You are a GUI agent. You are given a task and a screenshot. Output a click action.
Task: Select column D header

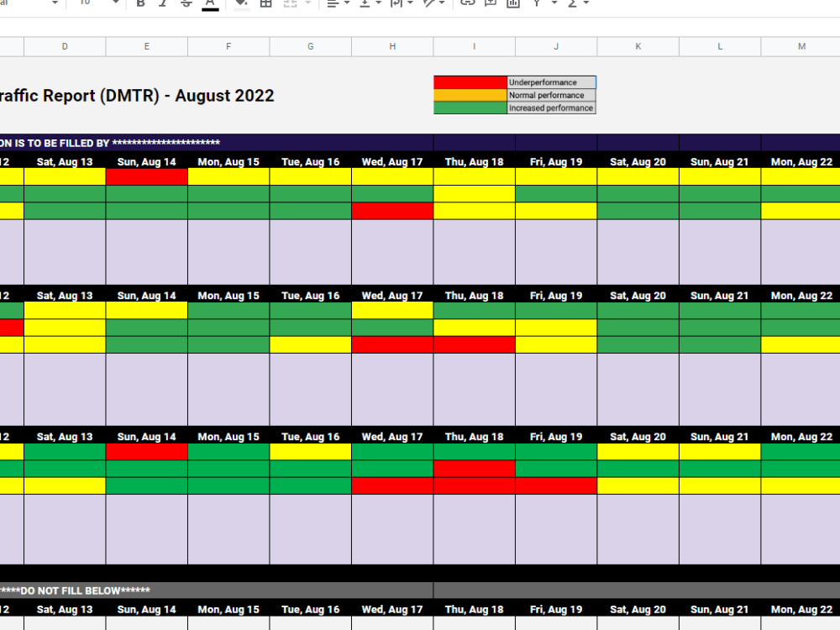(65, 46)
